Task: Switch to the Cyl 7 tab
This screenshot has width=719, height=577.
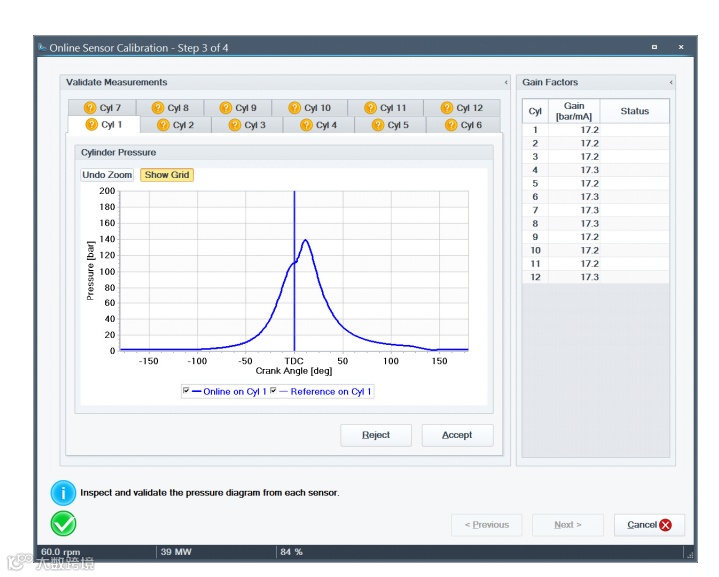Action: click(102, 108)
